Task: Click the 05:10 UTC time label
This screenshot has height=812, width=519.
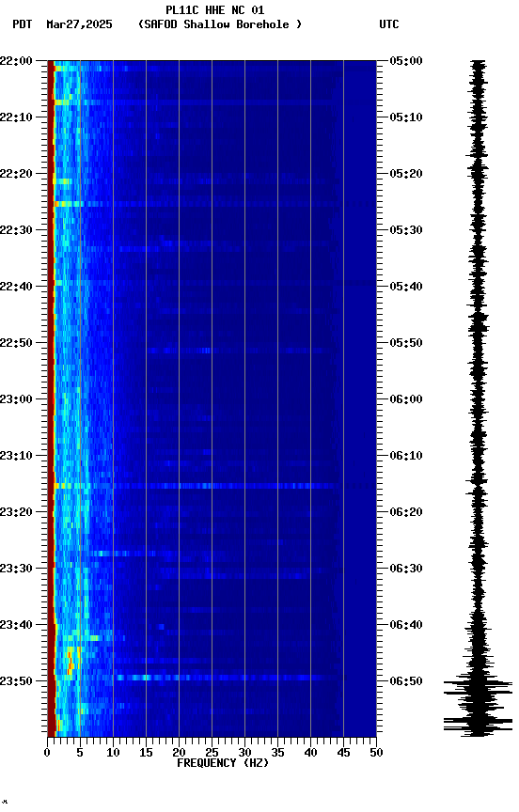Action: point(406,117)
